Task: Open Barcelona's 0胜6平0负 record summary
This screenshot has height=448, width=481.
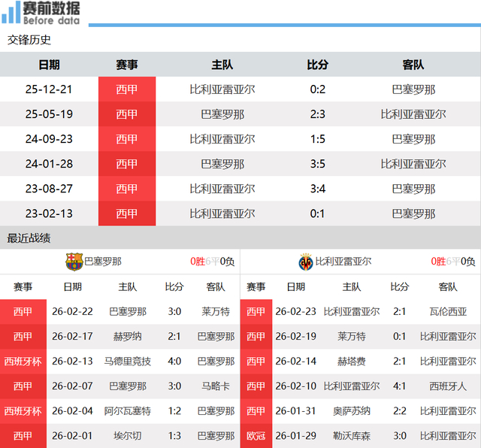Action: click(x=212, y=262)
